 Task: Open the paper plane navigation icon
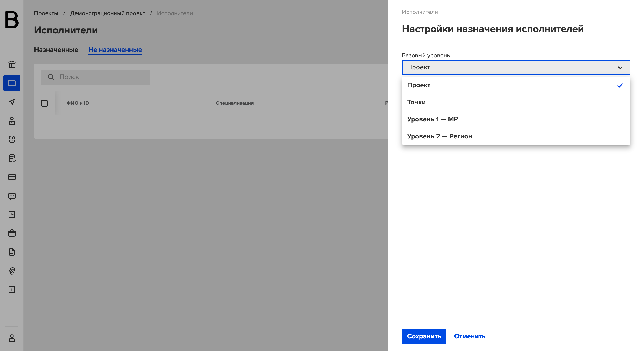tap(12, 102)
